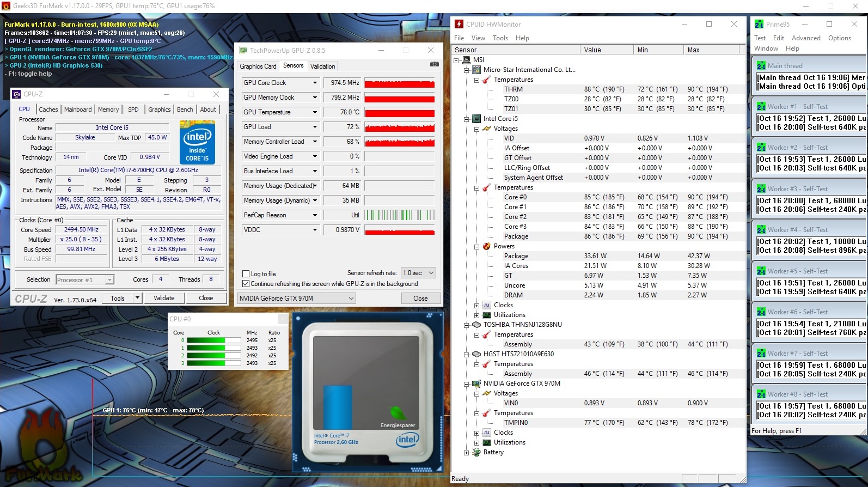Click the Energiesparer green leaf icon

click(398, 413)
